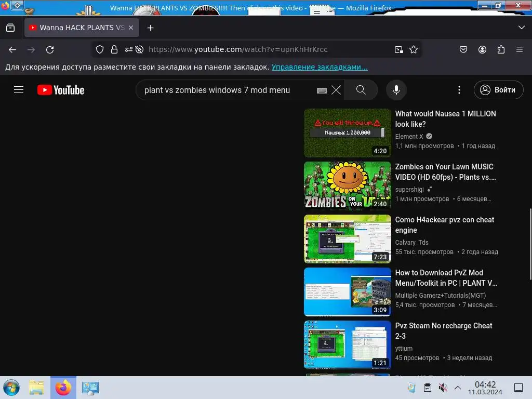
Task: Start voice search with the microphone
Action: point(396,90)
